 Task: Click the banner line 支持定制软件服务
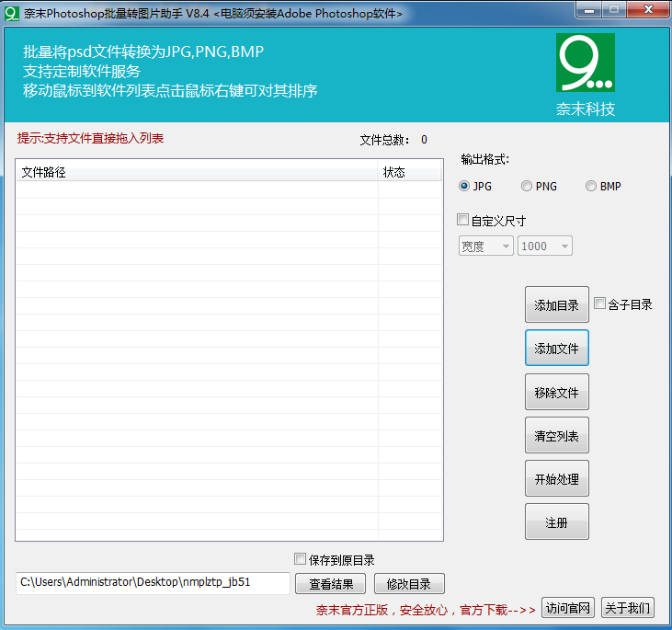pyautogui.click(x=82, y=71)
